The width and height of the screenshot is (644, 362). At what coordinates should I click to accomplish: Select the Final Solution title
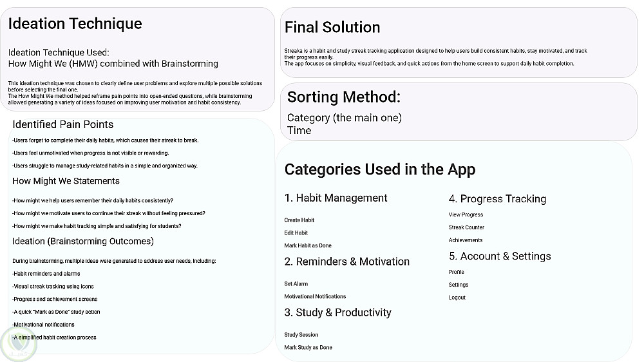pyautogui.click(x=332, y=27)
